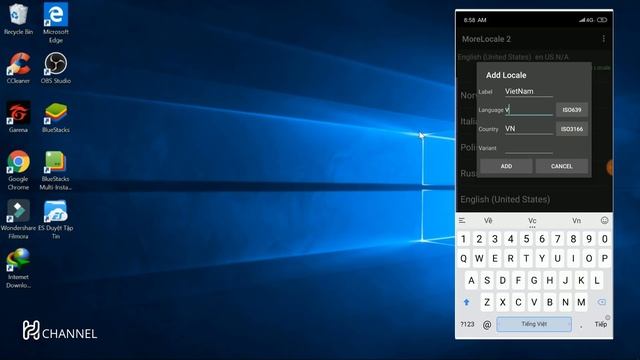
Task: Tap the M key on the keyboard
Action: click(x=581, y=302)
